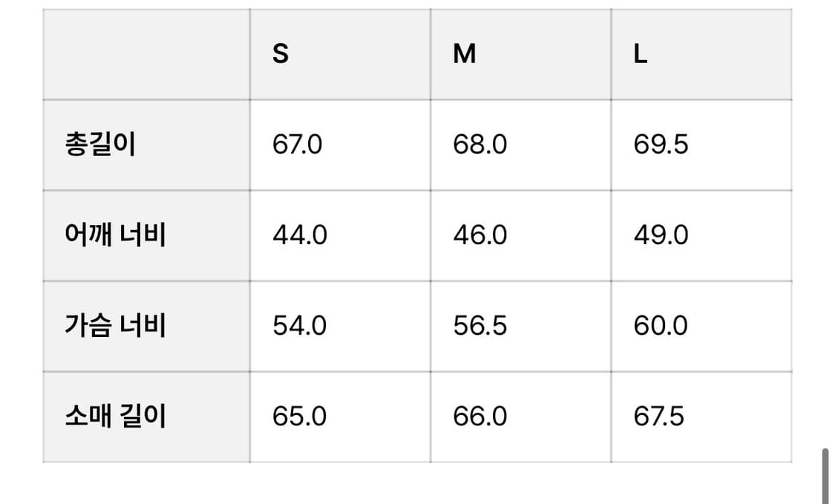Click the 54.0 chest width value
Viewport: 835px width, 504px height.
300,326
